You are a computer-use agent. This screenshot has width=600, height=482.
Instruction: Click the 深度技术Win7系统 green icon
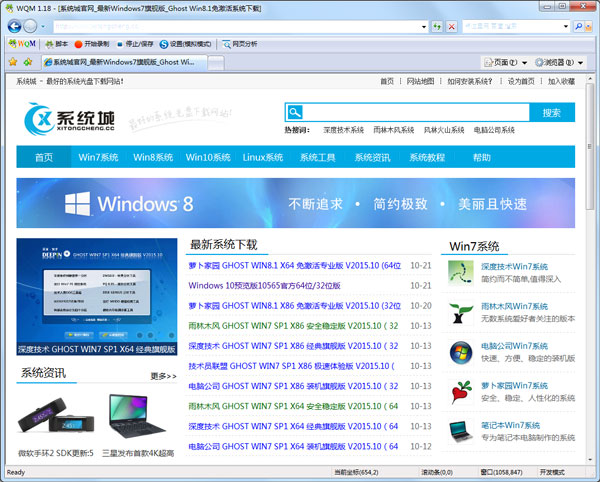[460, 273]
